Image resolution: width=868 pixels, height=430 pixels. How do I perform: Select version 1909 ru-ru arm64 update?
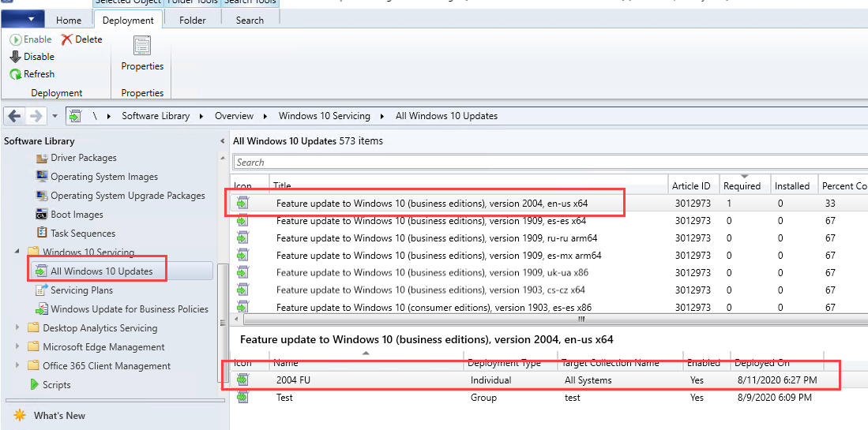[x=549, y=237]
